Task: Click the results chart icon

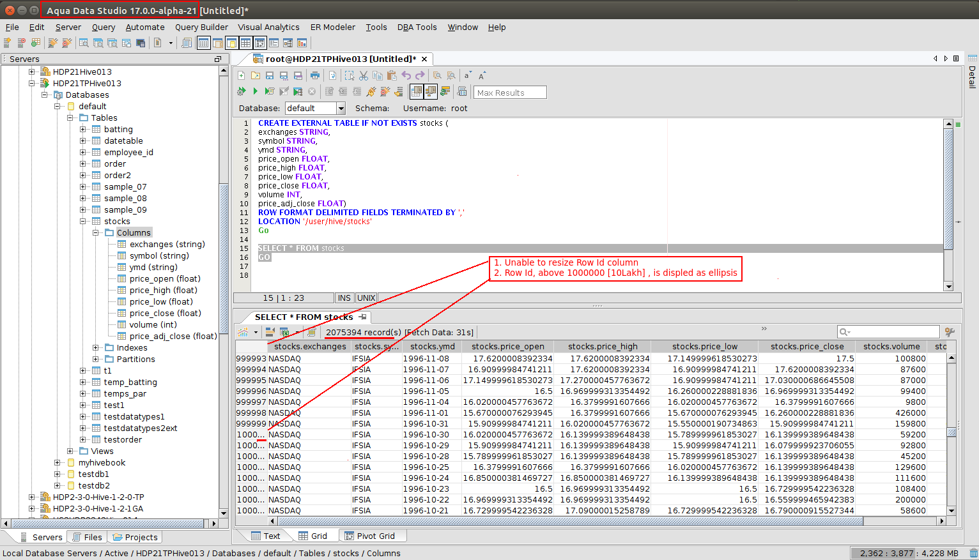Action: (x=243, y=332)
